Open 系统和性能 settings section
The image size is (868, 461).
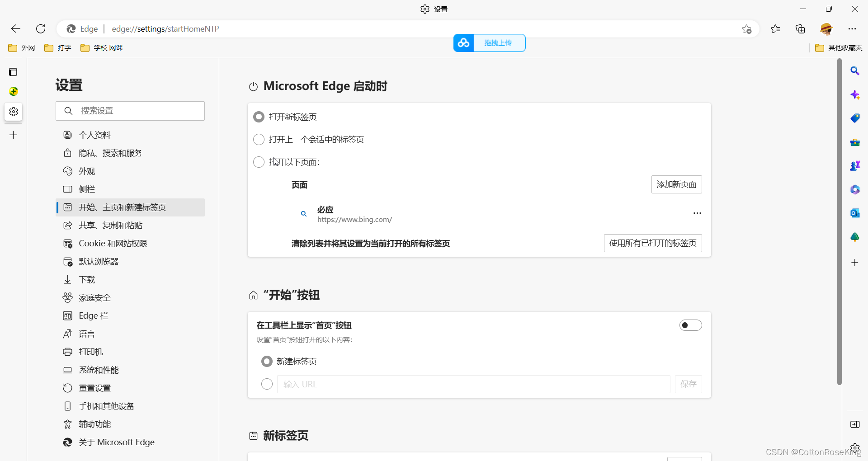(130, 370)
